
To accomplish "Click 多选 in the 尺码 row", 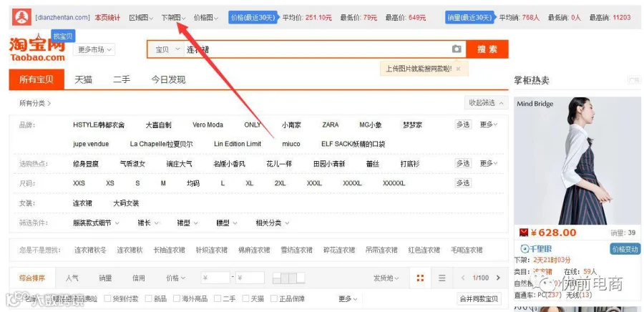I will pos(463,183).
